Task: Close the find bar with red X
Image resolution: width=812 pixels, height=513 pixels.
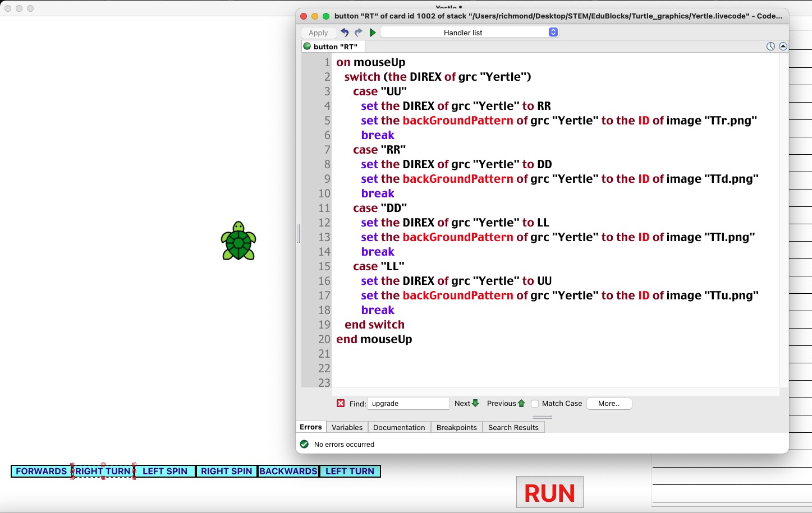Action: (x=341, y=404)
